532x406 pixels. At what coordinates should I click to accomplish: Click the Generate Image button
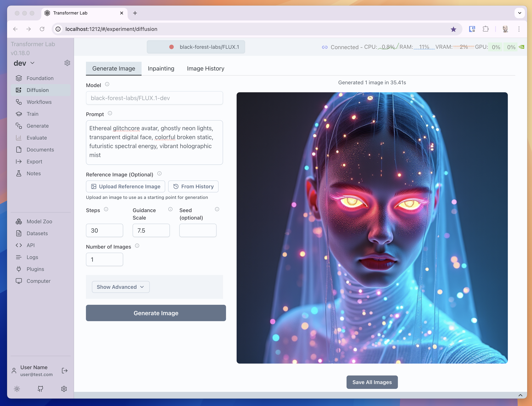click(156, 313)
